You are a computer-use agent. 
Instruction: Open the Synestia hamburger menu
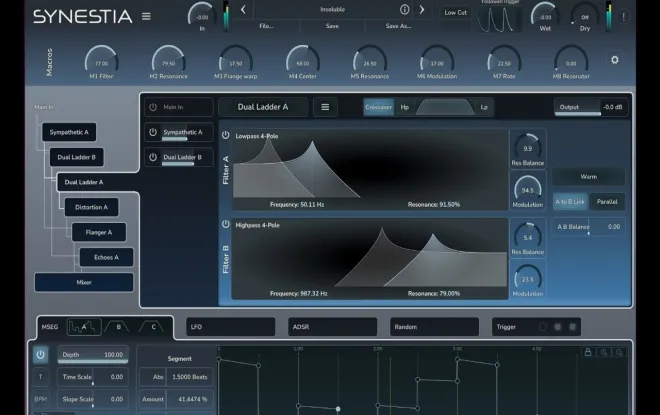coord(146,16)
